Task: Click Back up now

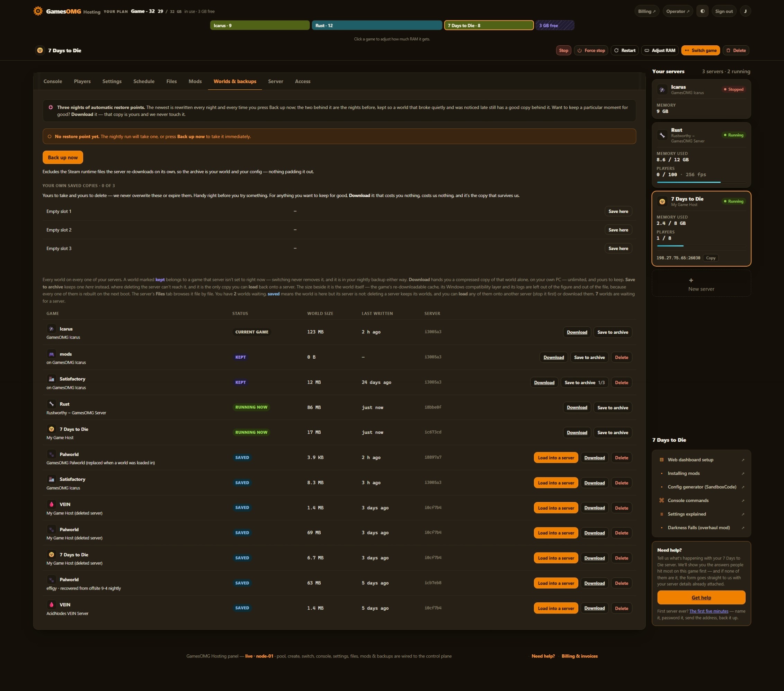Action: pos(63,157)
